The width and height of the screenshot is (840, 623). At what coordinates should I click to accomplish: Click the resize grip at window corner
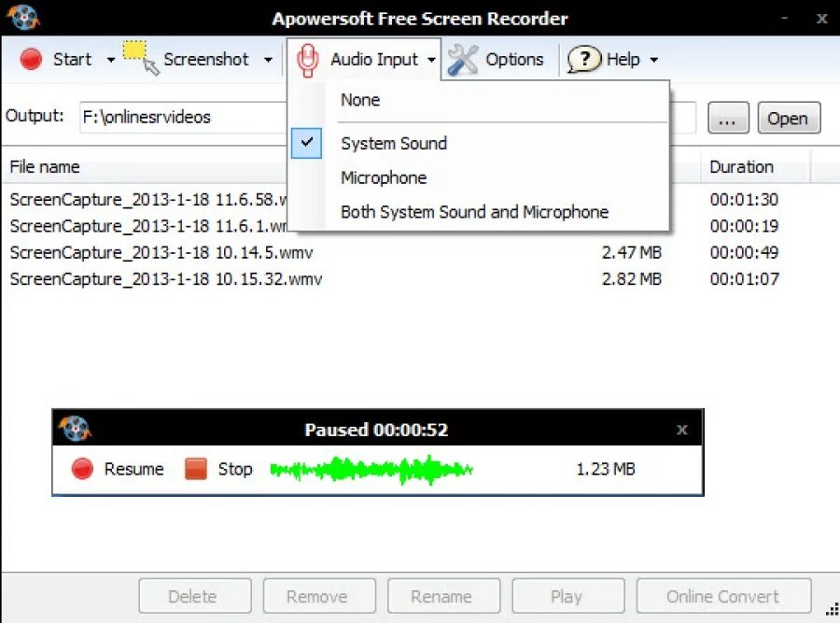(832, 609)
